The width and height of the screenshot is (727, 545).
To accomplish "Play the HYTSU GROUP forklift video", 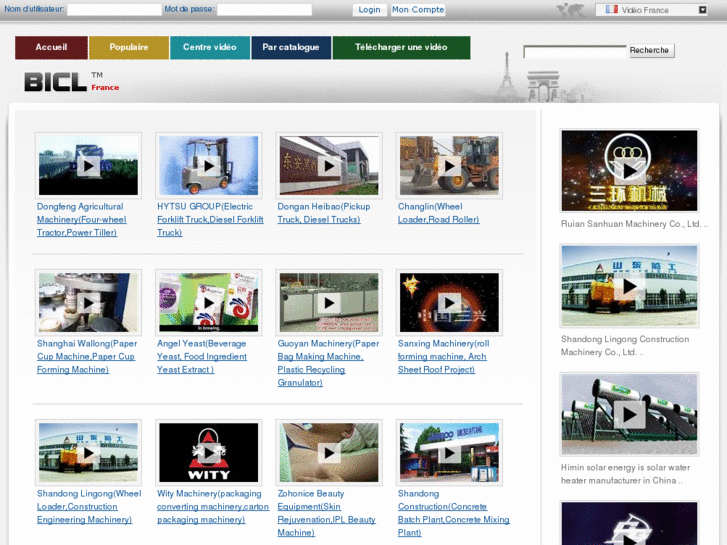I will coord(209,166).
